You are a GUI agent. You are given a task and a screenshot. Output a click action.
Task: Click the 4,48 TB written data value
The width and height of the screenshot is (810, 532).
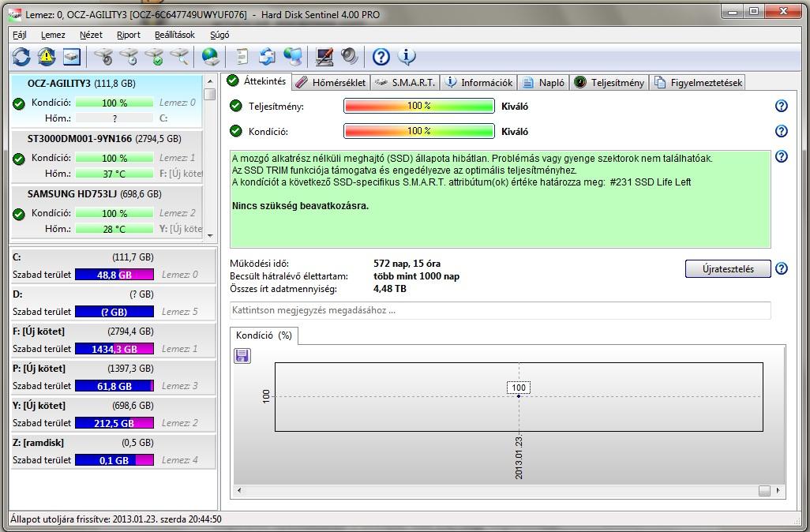point(390,289)
